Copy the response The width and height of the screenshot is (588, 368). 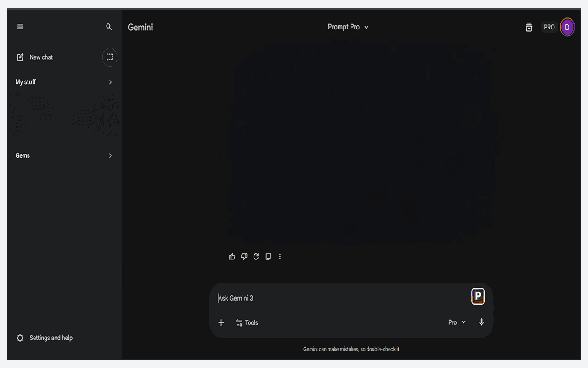coord(268,257)
